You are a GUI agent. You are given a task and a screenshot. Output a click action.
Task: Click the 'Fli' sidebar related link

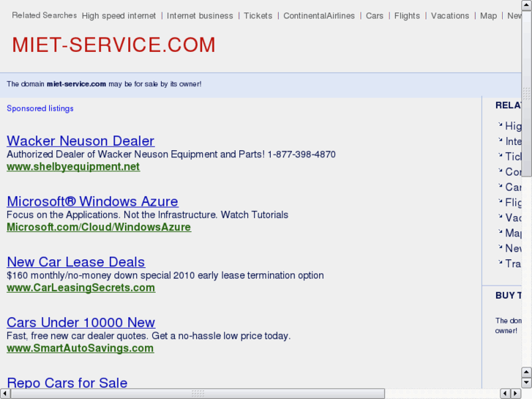tap(513, 202)
